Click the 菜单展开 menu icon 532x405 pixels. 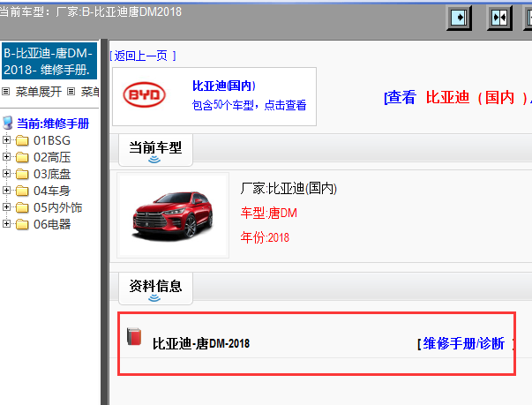point(6,91)
